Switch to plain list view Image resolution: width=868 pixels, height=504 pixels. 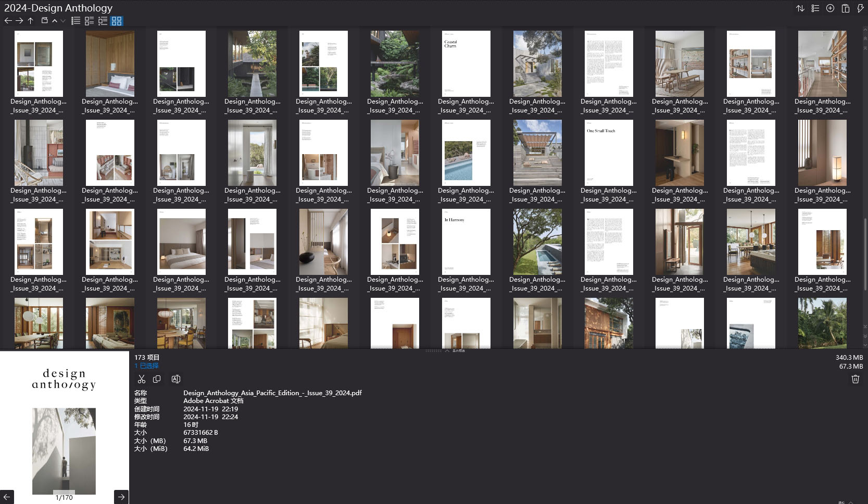pos(76,21)
